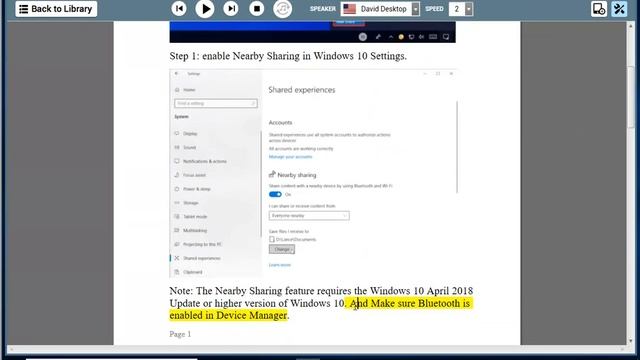Click the speed value field showing 2
The height and width of the screenshot is (360, 640).
point(457,9)
